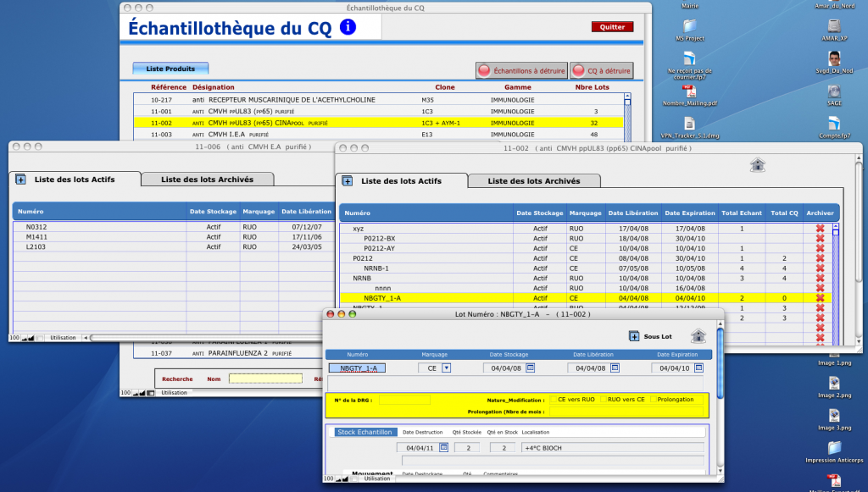
Task: Click the Localisation field '+4°C BIOCH'
Action: click(612, 448)
